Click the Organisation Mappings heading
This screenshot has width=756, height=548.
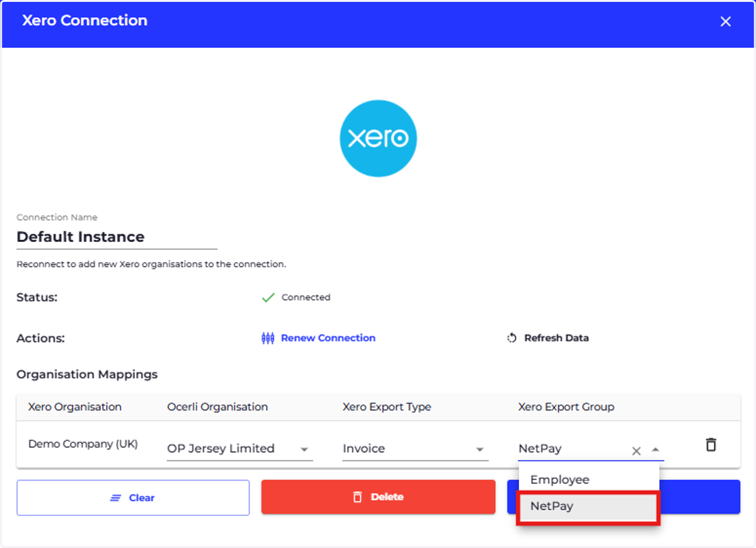click(87, 374)
